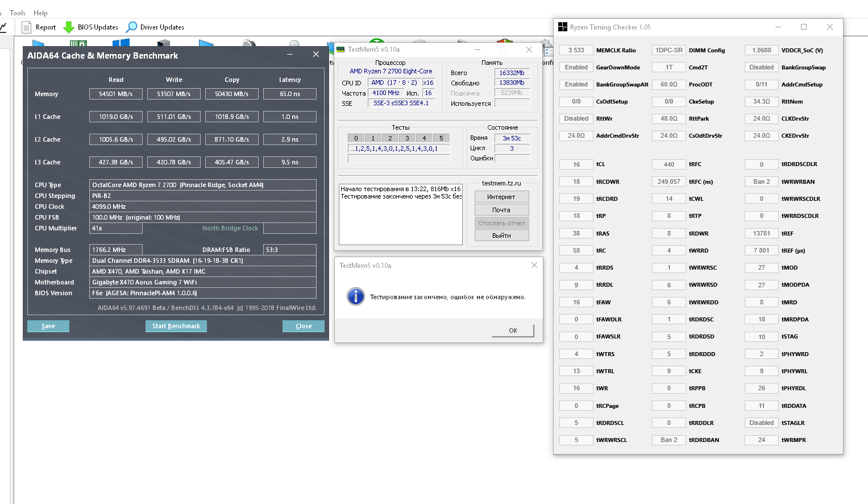
Task: Open the Tools menu
Action: [18, 13]
